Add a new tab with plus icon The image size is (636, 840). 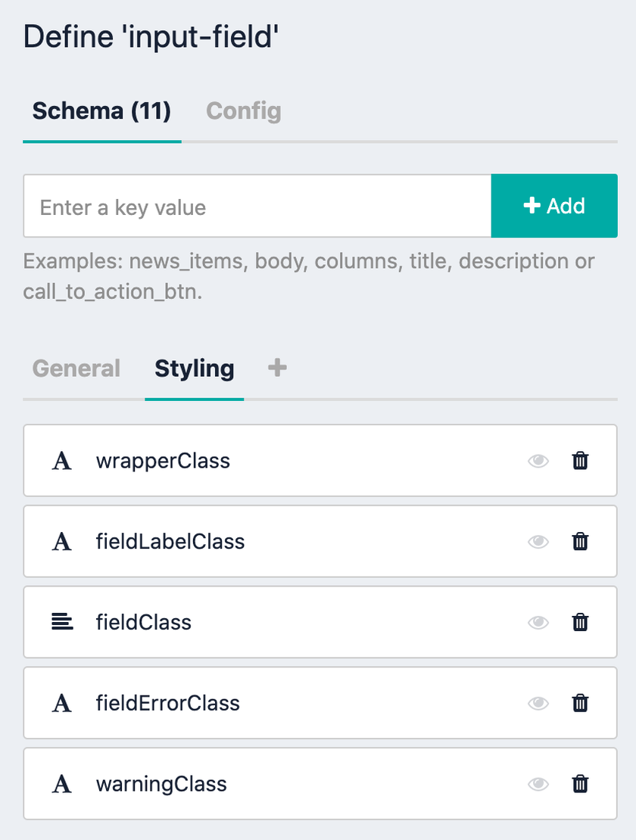click(277, 368)
